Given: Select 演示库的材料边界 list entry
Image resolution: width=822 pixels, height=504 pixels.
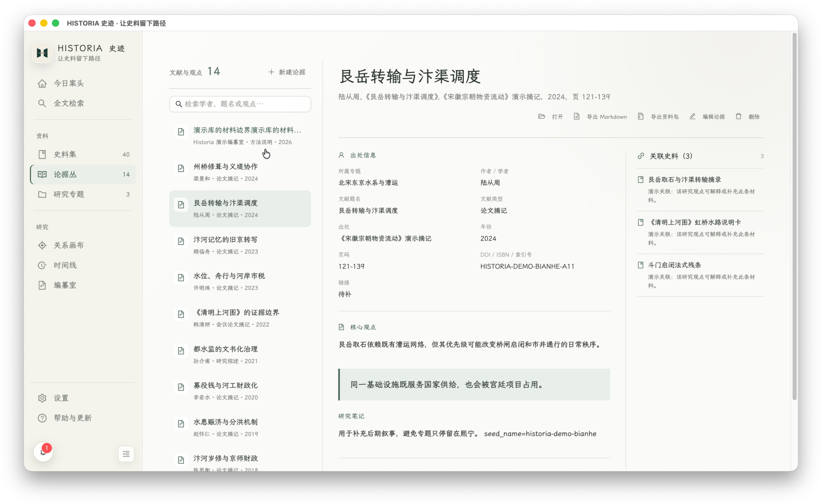Looking at the screenshot, I should pyautogui.click(x=240, y=136).
